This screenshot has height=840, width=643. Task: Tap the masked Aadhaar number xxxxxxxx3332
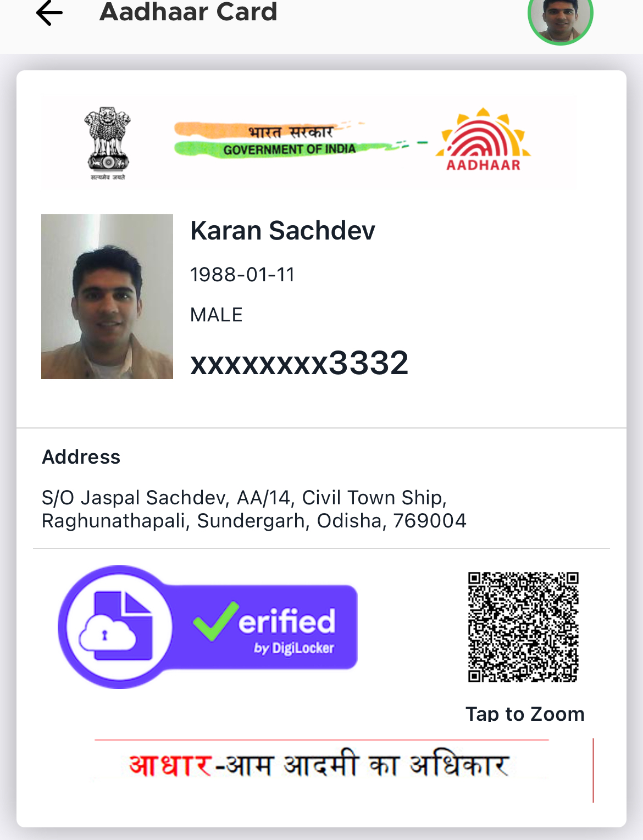pyautogui.click(x=300, y=363)
